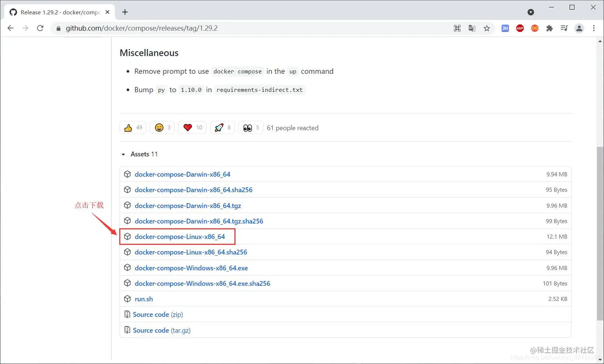The width and height of the screenshot is (604, 364).
Task: Select the Release 1.29.2 docker/compose tab
Action: 60,12
